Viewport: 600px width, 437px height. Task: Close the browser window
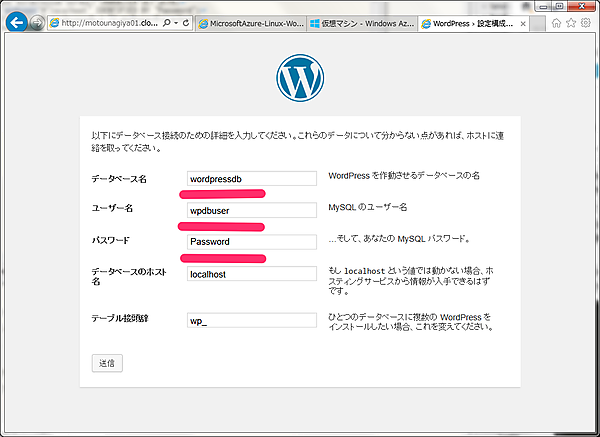581,6
